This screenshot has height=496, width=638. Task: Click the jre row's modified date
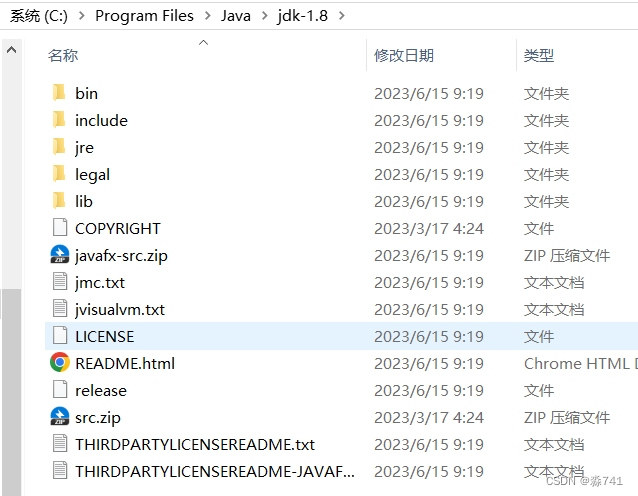429,148
